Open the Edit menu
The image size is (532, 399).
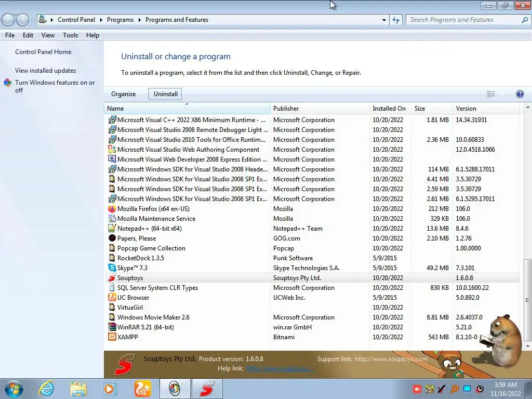click(28, 35)
